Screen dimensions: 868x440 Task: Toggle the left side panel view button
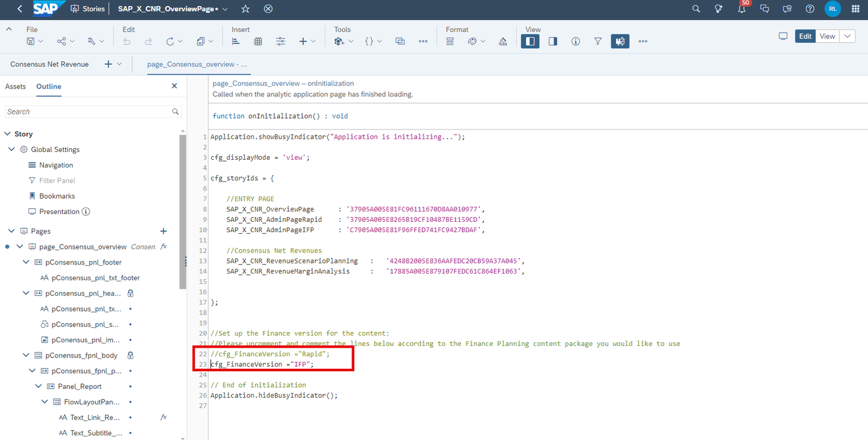point(530,41)
